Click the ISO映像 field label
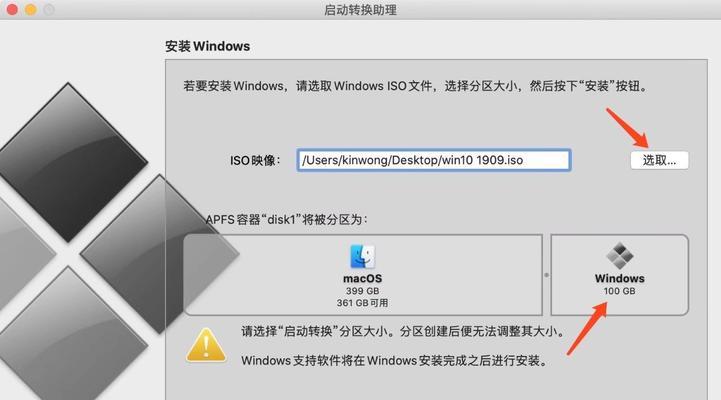 [x=255, y=160]
